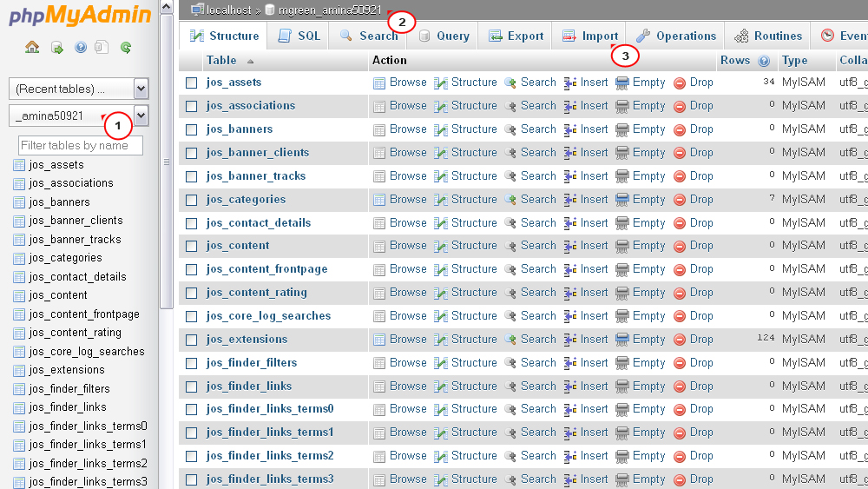This screenshot has width=868, height=489.
Task: Click the Search icon for jos_core_log_searches row
Action: coord(510,317)
